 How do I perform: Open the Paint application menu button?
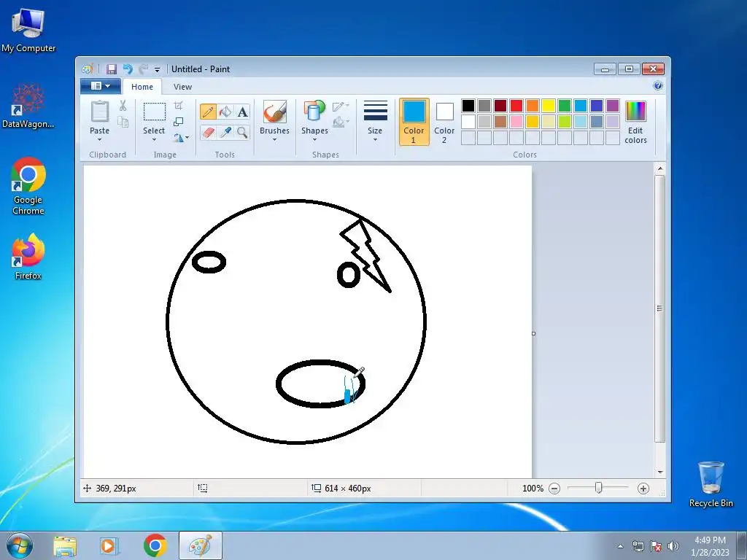point(101,86)
